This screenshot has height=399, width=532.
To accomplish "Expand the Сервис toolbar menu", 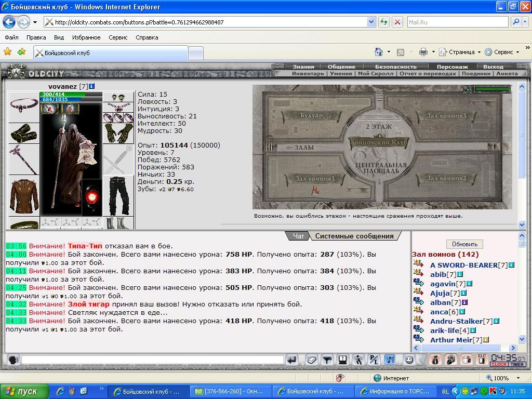I will click(x=502, y=52).
